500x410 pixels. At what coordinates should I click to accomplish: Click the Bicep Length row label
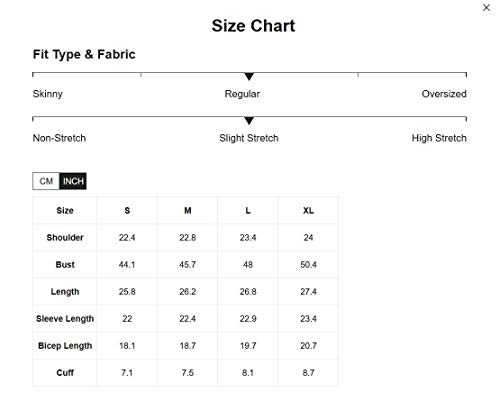click(x=65, y=346)
